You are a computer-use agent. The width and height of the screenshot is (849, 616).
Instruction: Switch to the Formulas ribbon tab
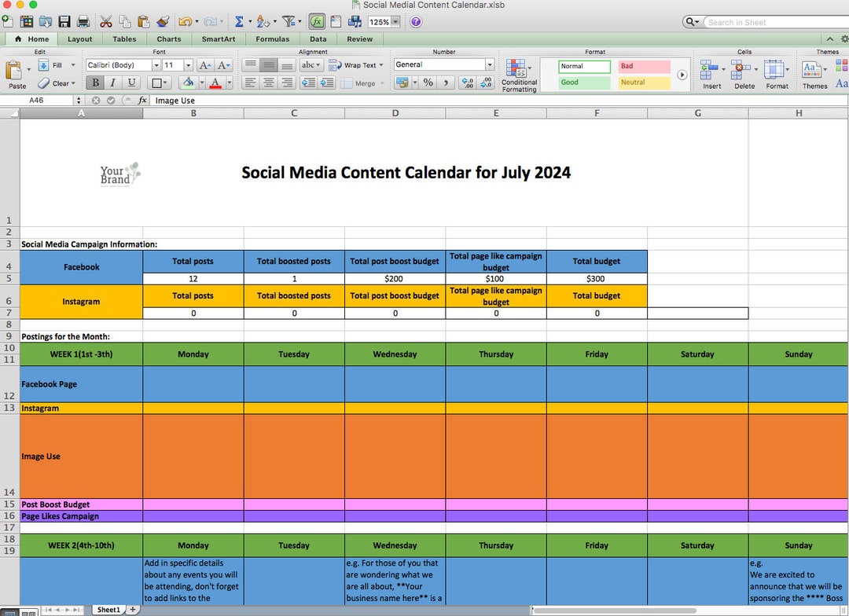click(273, 38)
